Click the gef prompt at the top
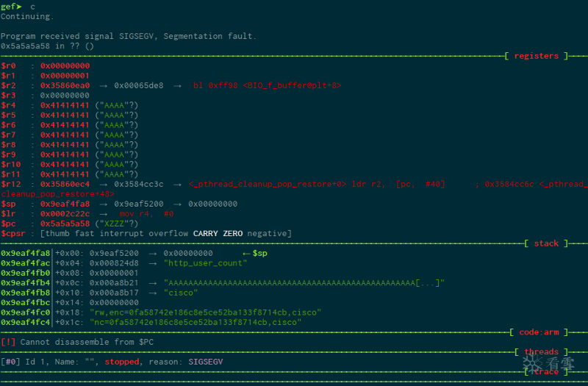Screen dimensions: 588x386 pos(11,6)
